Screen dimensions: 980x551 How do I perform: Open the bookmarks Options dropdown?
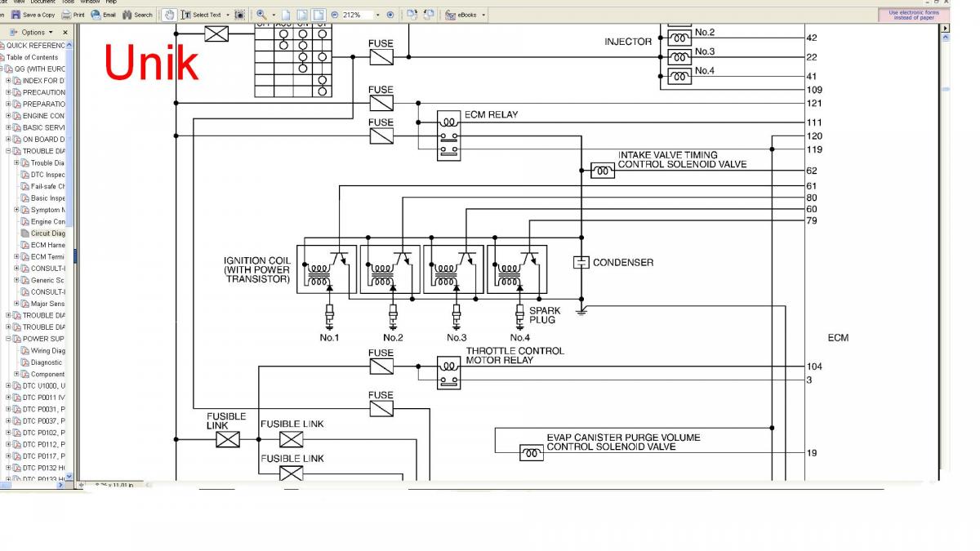(36, 33)
